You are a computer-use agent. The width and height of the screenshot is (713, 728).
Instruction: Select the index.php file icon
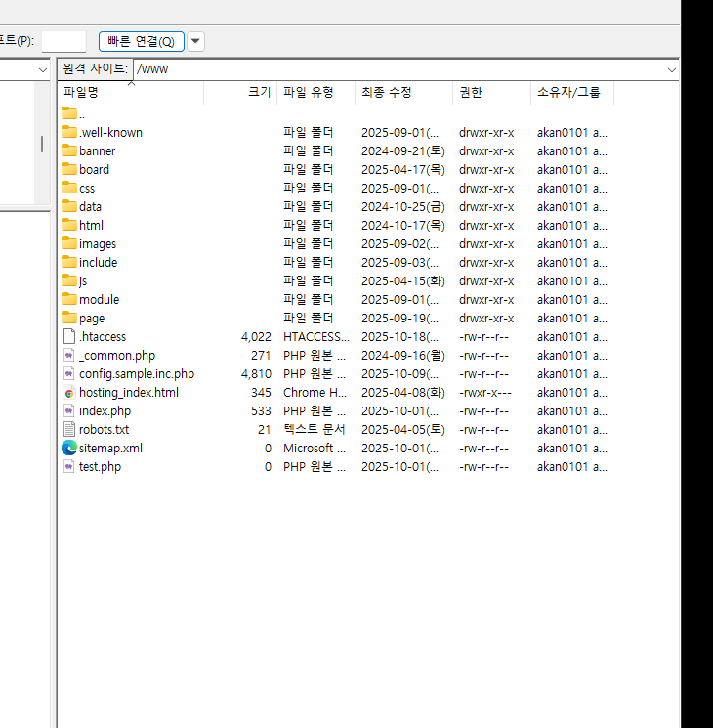pos(68,410)
